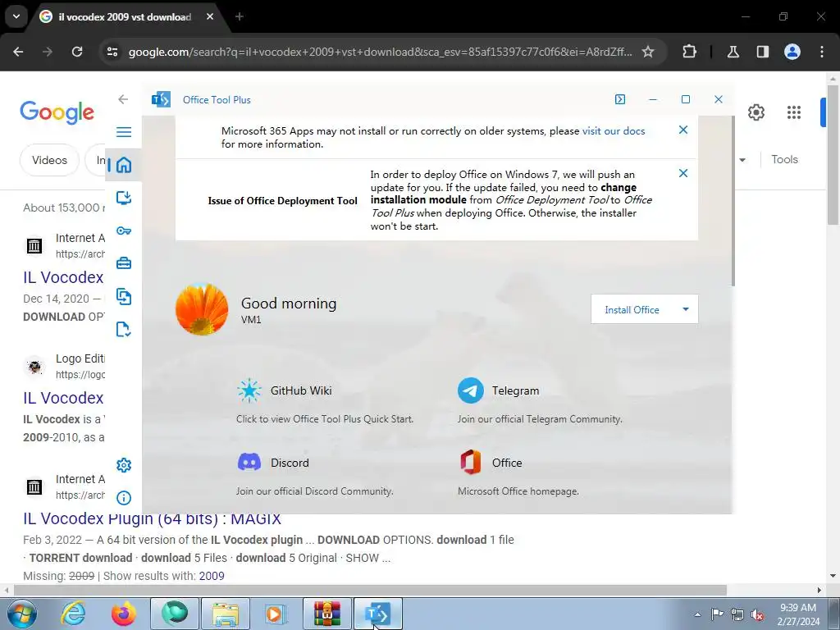840x630 pixels.
Task: Click the back arrow in Office Tool Plus
Action: point(123,99)
